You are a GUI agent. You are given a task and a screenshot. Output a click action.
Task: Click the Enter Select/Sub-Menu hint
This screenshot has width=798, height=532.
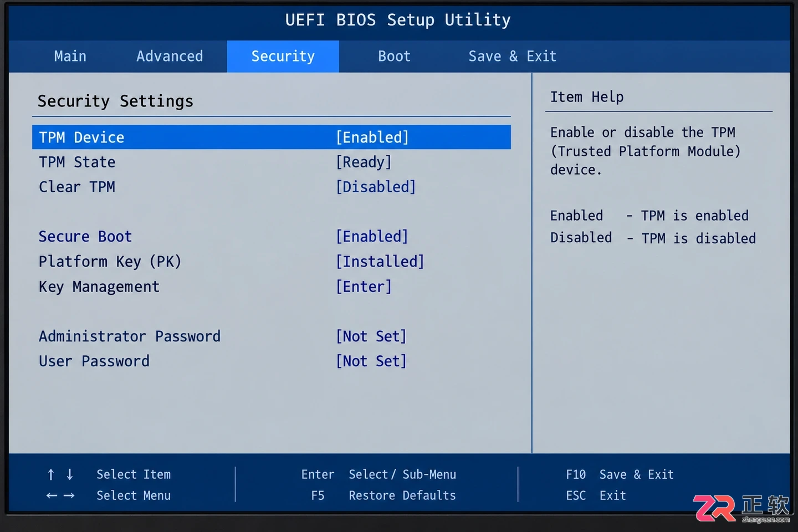pyautogui.click(x=378, y=474)
